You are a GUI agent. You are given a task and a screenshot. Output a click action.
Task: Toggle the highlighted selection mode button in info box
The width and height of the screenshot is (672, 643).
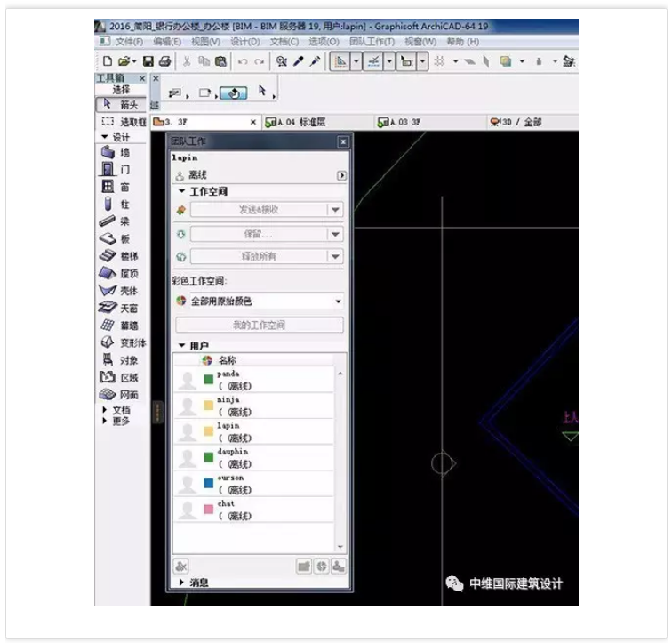234,93
